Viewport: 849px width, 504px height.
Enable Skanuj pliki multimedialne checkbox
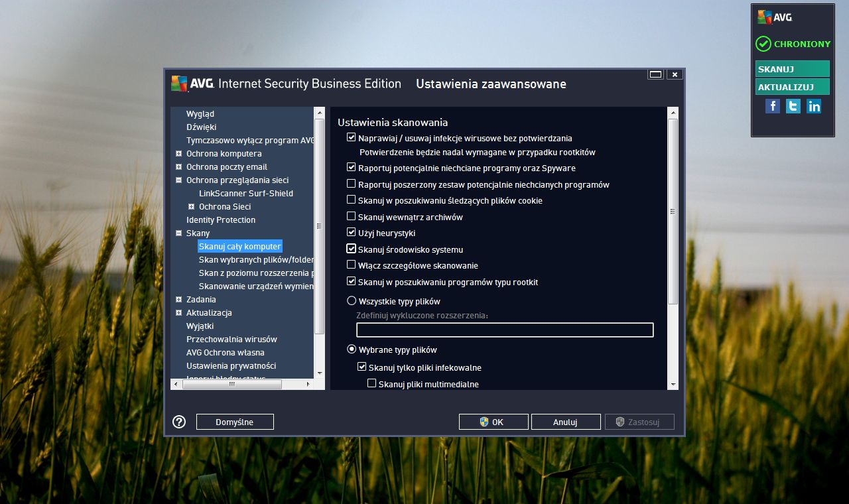[x=372, y=383]
